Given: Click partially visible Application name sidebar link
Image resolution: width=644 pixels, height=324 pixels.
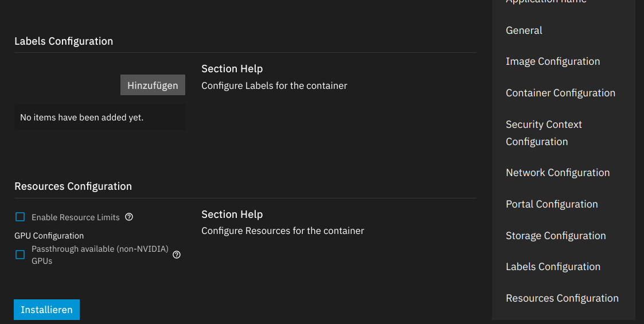Looking at the screenshot, I should coord(546,2).
